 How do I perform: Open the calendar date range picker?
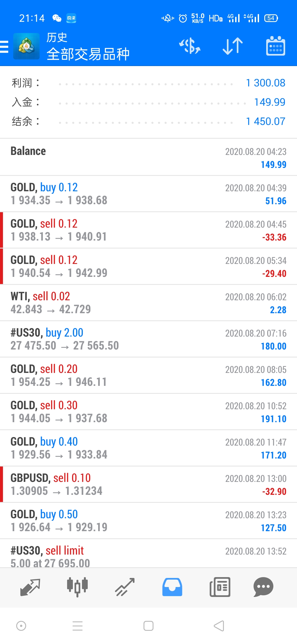tap(276, 46)
